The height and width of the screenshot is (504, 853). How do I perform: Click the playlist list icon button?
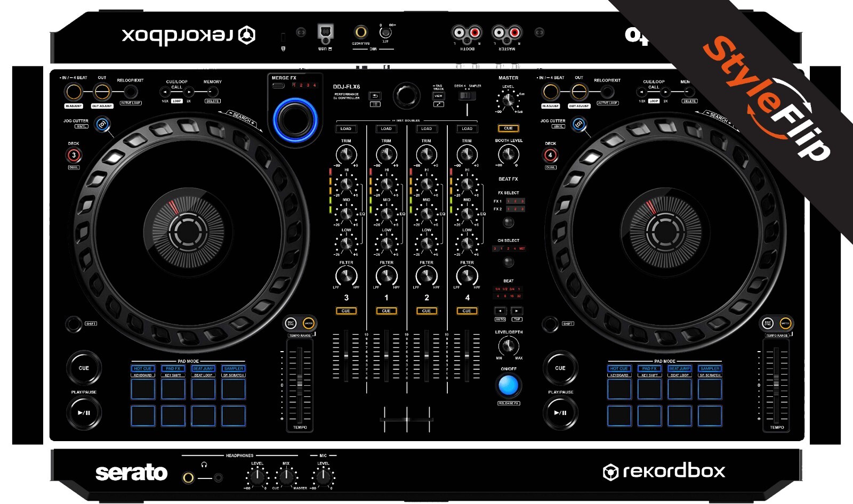click(375, 104)
